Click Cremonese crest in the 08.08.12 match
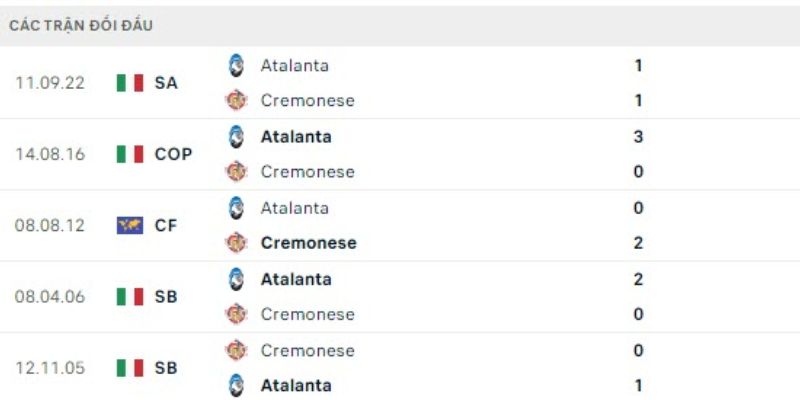Image resolution: width=800 pixels, height=400 pixels. [236, 243]
